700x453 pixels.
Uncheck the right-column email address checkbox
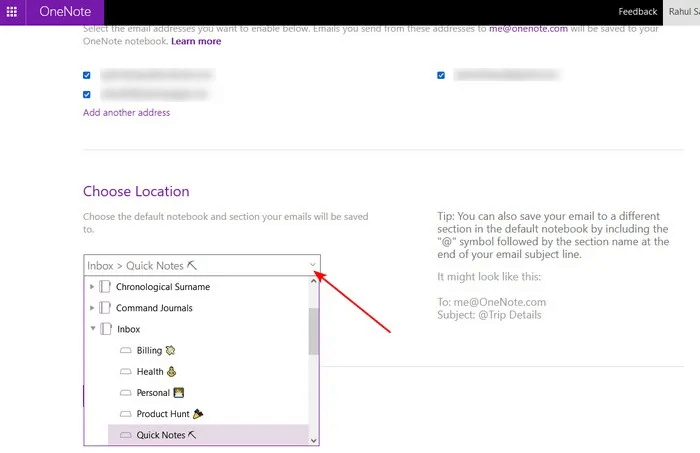(441, 75)
